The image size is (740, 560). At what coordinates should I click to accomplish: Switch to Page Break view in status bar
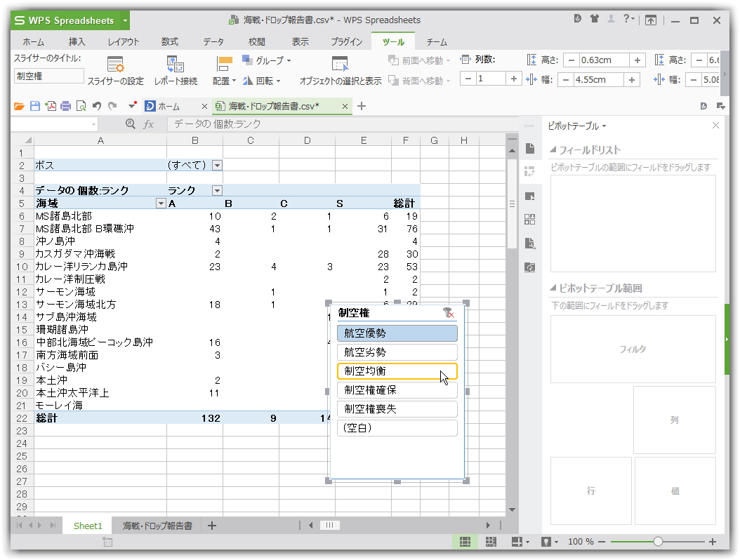[x=491, y=542]
